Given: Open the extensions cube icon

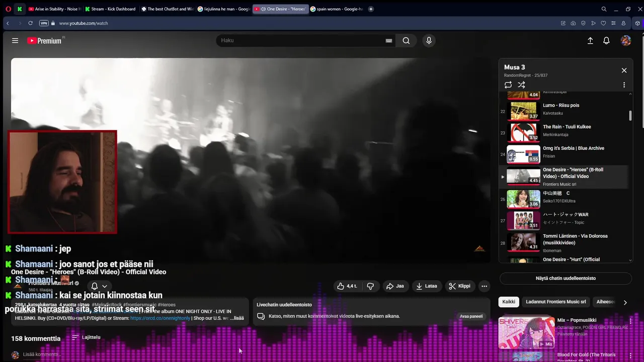Looking at the screenshot, I should tap(637, 23).
